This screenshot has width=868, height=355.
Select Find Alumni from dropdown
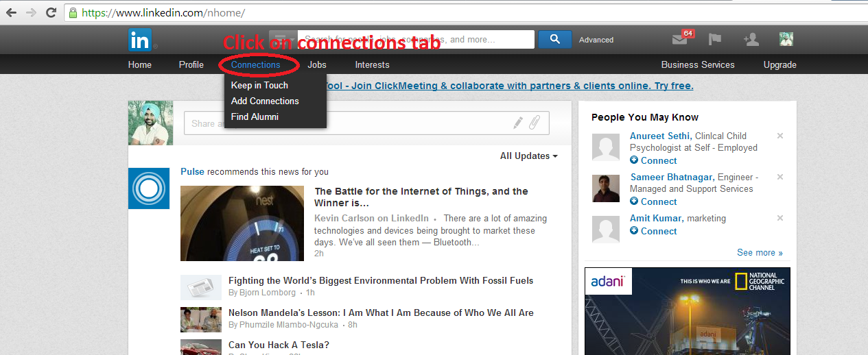[x=255, y=117]
